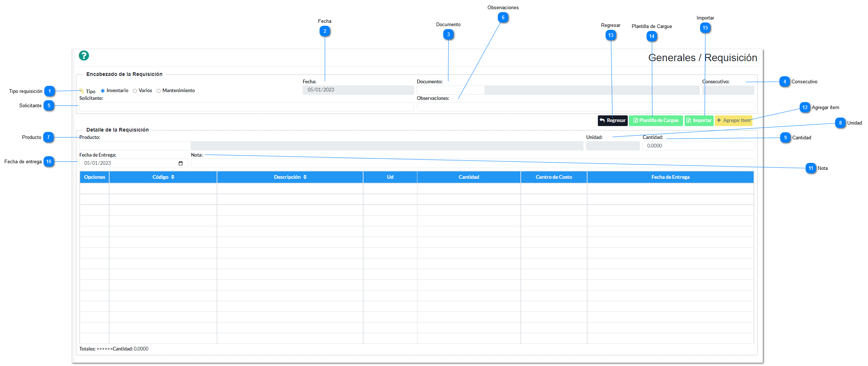Click the Centro de Costo column header
The image size is (868, 366).
coord(554,177)
